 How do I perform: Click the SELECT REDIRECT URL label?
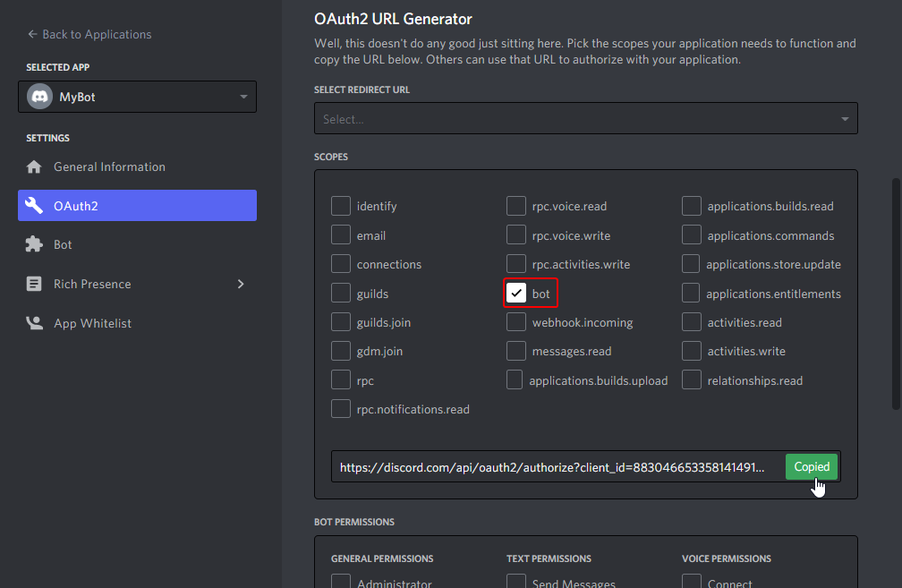tap(362, 89)
